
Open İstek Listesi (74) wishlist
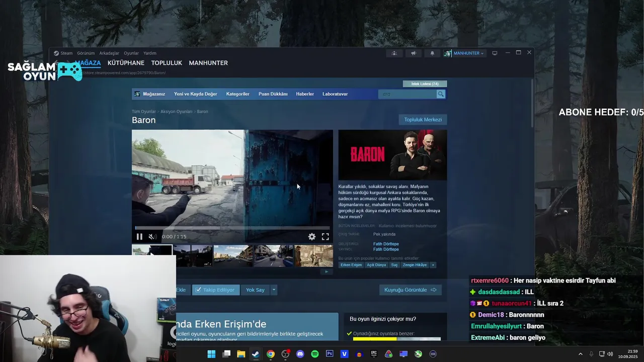click(425, 84)
